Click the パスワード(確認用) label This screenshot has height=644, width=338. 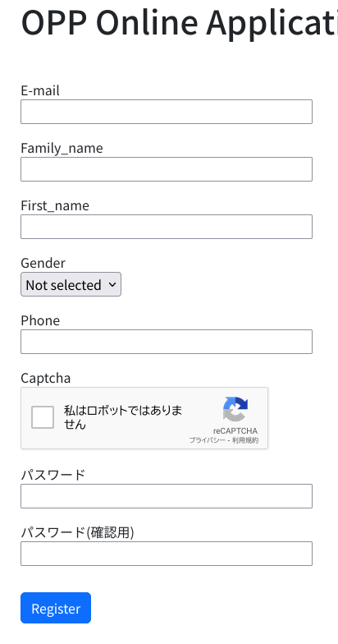click(77, 532)
